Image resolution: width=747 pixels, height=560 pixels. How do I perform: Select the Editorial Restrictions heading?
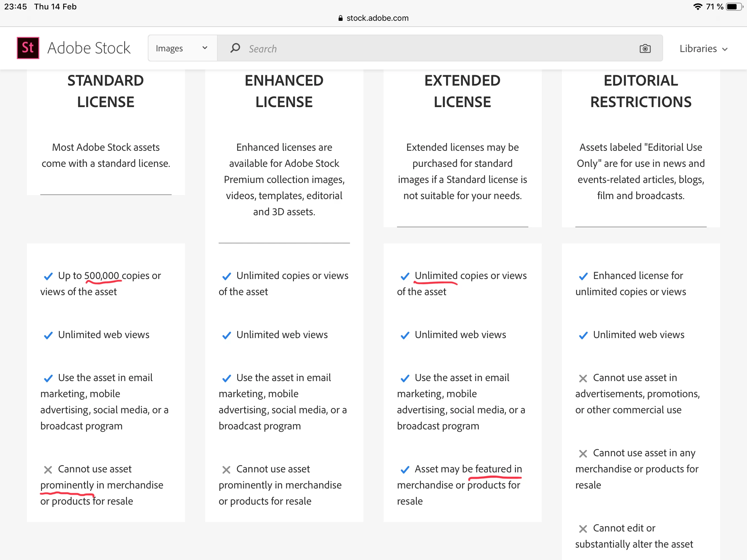tap(641, 91)
